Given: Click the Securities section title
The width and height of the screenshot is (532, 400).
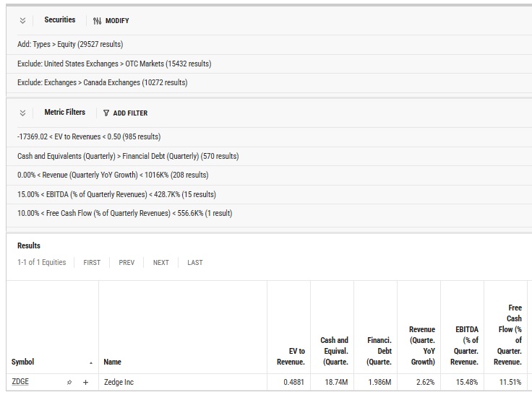Looking at the screenshot, I should click(60, 19).
